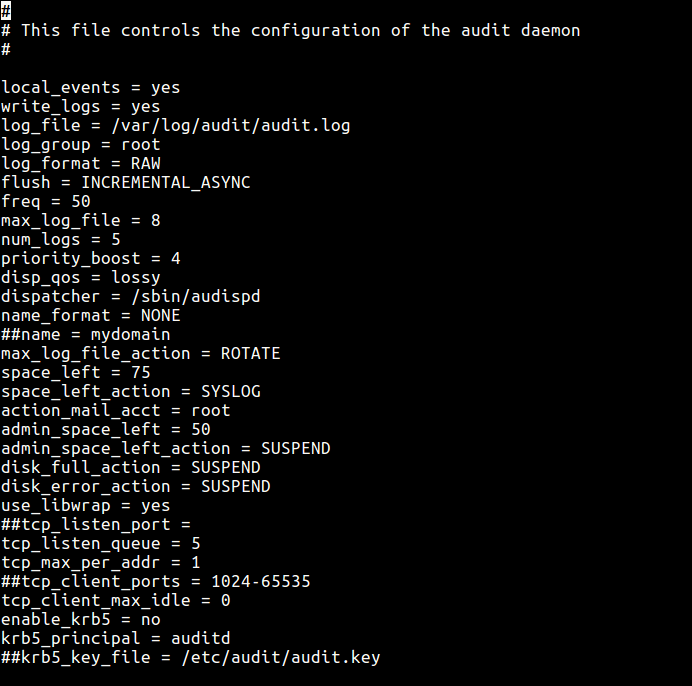
Task: Click the disk_full_action = SUSPEND line
Action: (130, 467)
